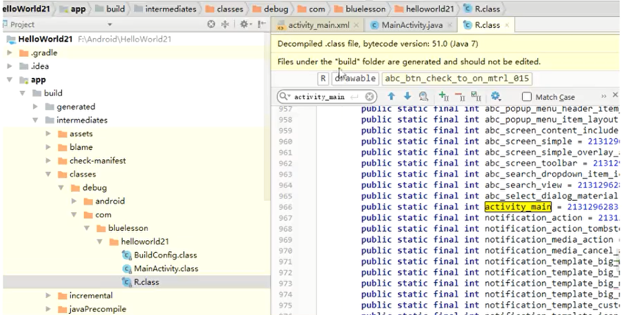Click abc_btn_check_to_on_mtrl_015 breadcrumb
The image size is (644, 315).
(x=457, y=79)
